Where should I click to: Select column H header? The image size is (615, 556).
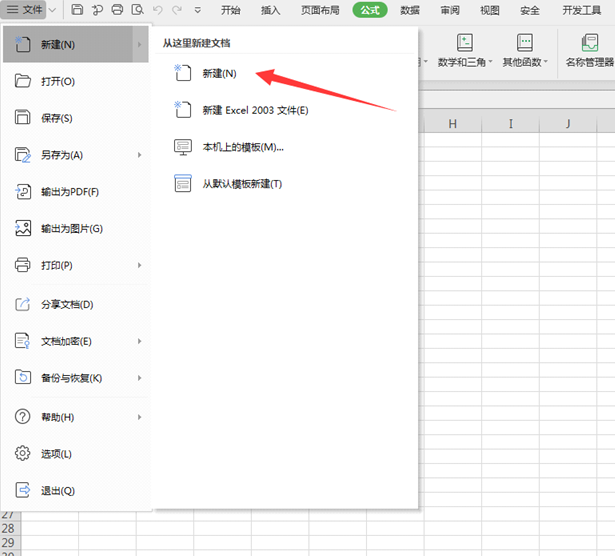pos(453,124)
